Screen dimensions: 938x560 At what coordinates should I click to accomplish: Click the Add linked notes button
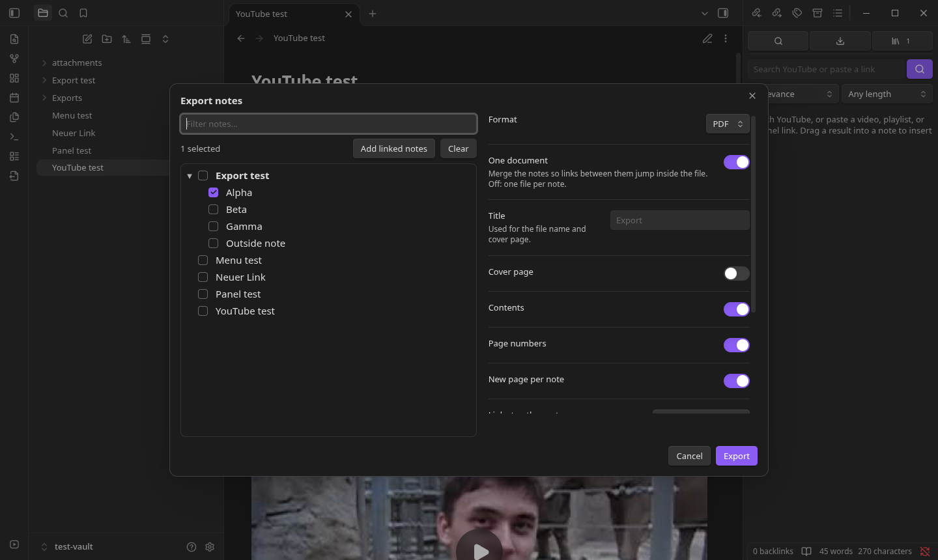coord(394,148)
